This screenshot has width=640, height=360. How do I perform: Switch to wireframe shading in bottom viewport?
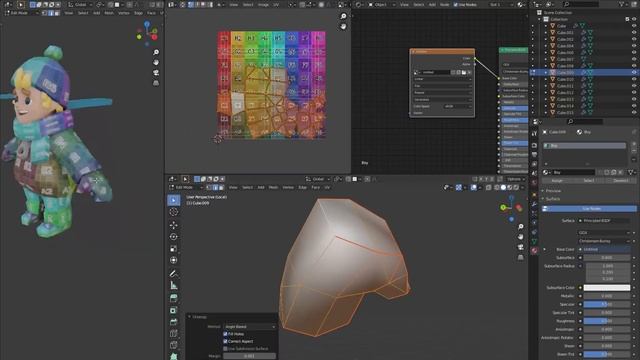pyautogui.click(x=496, y=187)
